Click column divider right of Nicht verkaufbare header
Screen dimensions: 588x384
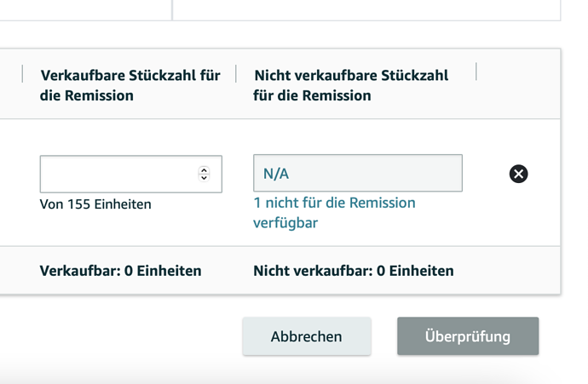tap(476, 72)
